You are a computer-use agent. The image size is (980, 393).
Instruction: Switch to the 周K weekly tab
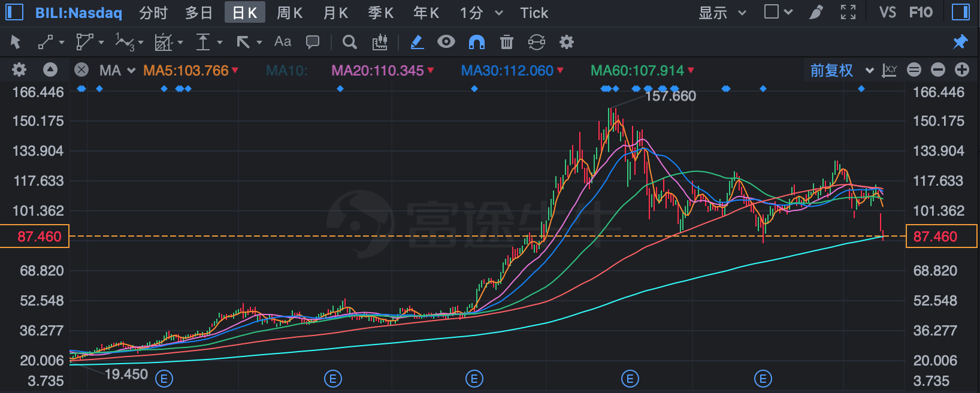click(x=290, y=13)
